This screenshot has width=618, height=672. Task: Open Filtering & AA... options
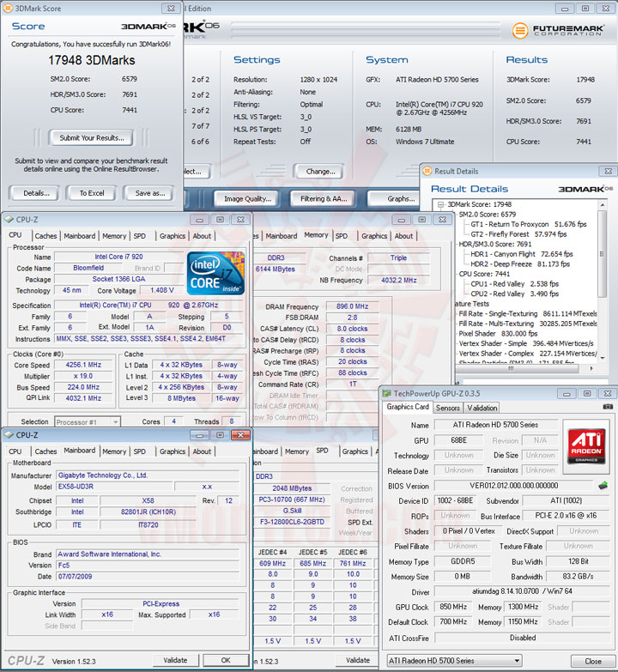pos(324,198)
